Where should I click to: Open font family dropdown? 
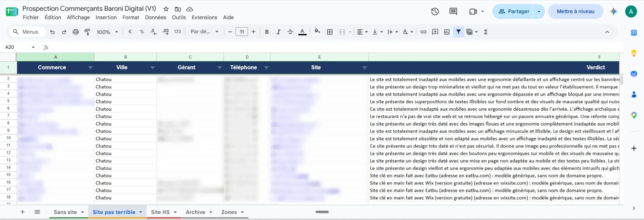pyautogui.click(x=204, y=32)
